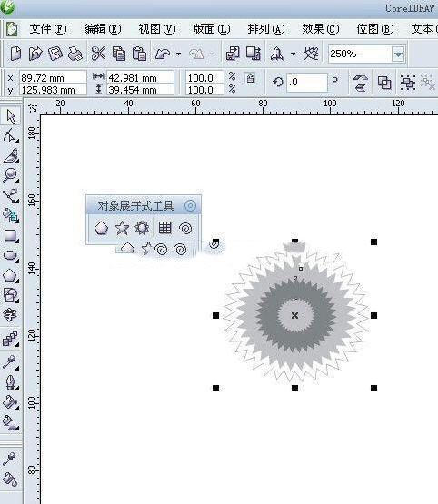Select the Interactive blend tool
This screenshot has height=504, width=438.
tap(10, 339)
